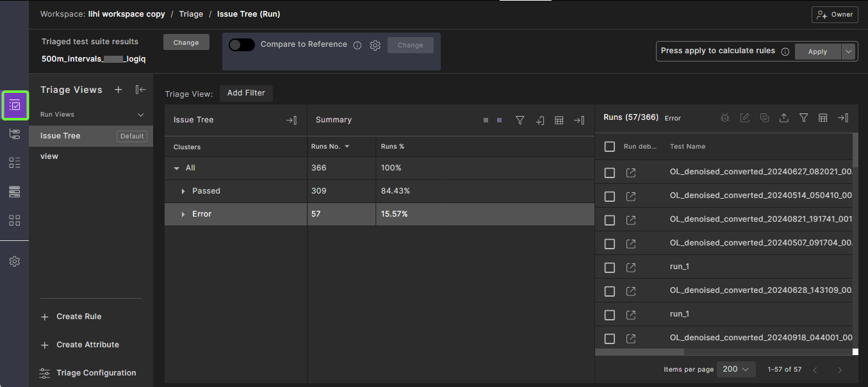Toggle the Compare to Reference switch
868x387 pixels.
click(242, 45)
